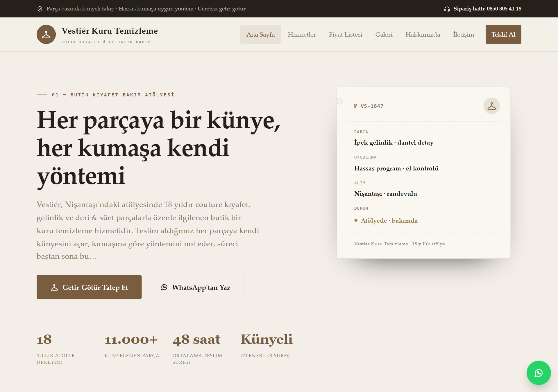
Task: Open the floating green WhatsApp chat button
Action: [x=539, y=373]
